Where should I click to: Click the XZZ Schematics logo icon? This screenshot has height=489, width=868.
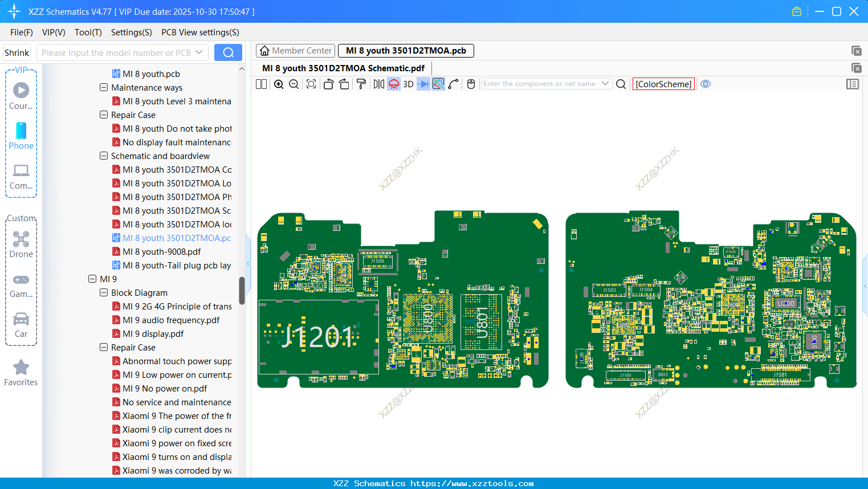[x=14, y=11]
